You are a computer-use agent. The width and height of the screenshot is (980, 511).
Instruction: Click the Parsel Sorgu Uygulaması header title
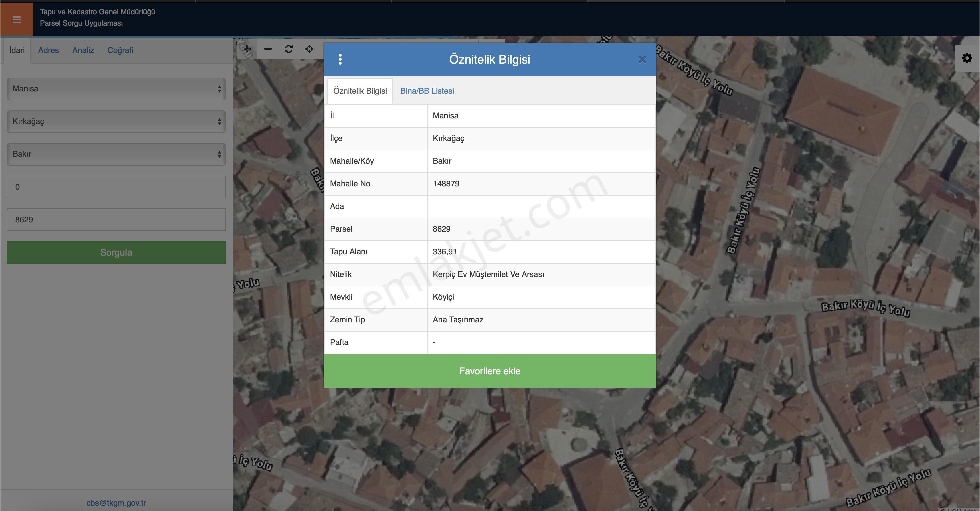(81, 23)
